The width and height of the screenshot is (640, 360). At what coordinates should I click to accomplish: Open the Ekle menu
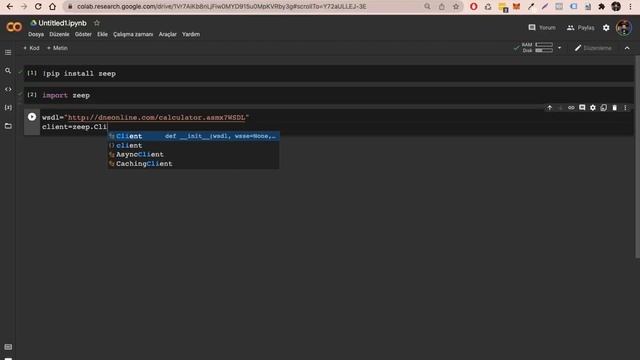click(x=102, y=34)
